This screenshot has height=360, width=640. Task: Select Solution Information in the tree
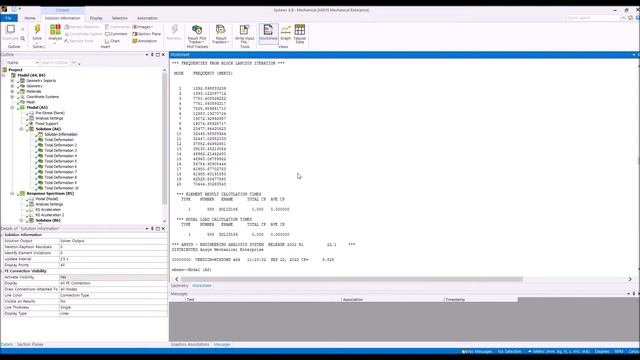pos(61,134)
